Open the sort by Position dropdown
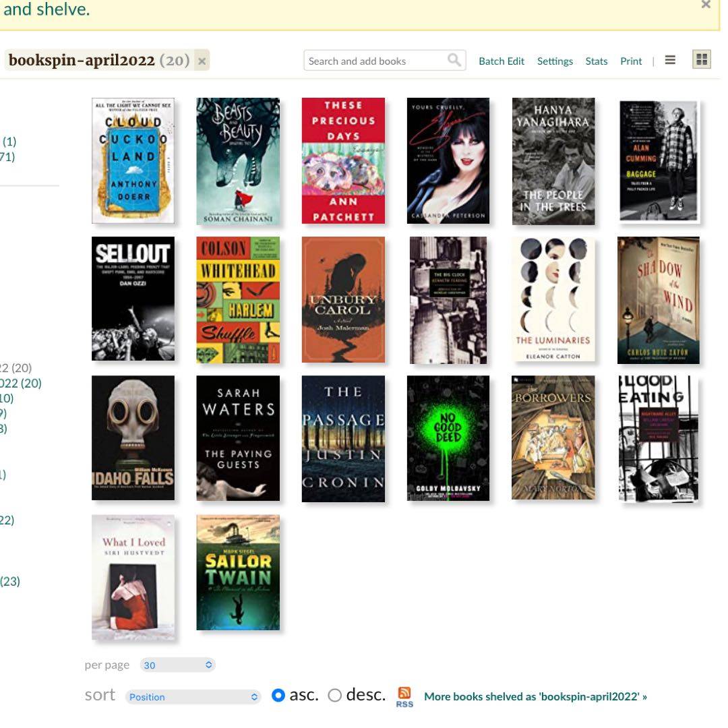The width and height of the screenshot is (728, 728). point(193,696)
